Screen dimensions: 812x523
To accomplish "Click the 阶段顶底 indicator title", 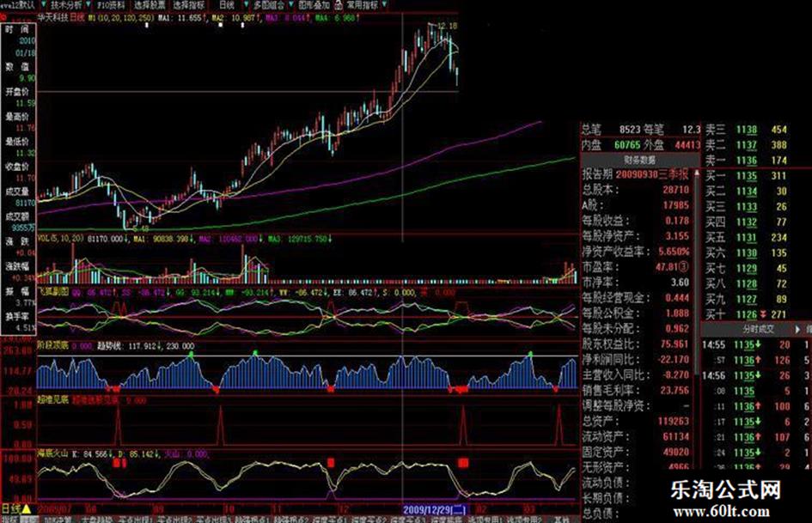I will [x=53, y=345].
